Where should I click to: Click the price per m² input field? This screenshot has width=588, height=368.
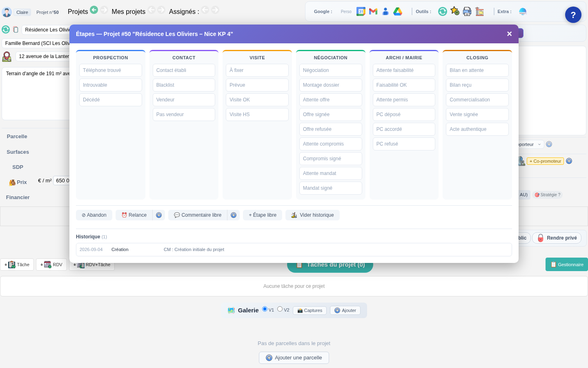(x=62, y=181)
